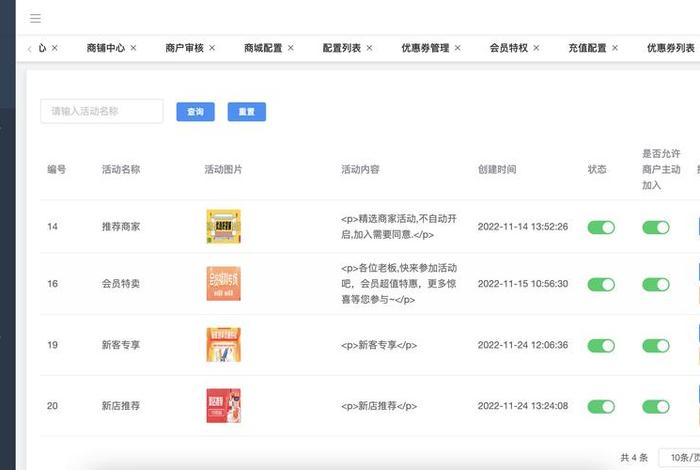This screenshot has height=470, width=700.
Task: Select the 会员特卖 name cell
Action: click(121, 283)
